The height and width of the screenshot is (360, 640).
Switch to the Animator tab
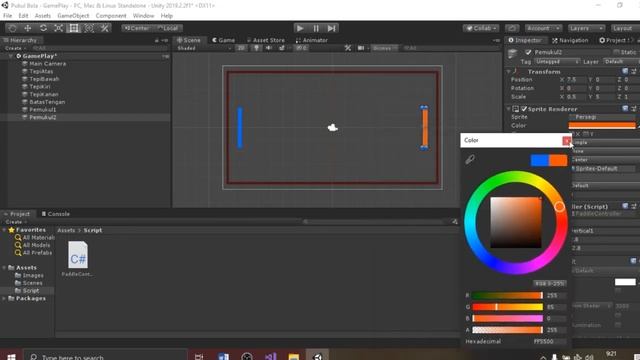312,40
